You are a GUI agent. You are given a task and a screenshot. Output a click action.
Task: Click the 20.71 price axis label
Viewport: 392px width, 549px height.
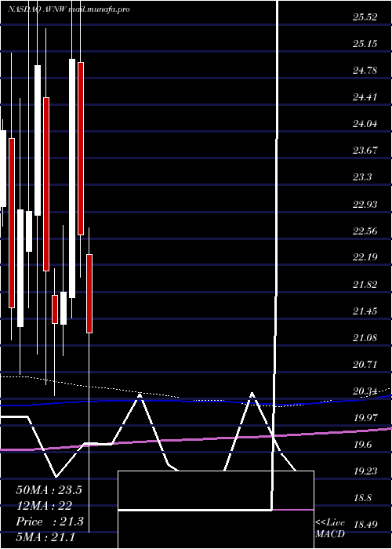point(365,364)
